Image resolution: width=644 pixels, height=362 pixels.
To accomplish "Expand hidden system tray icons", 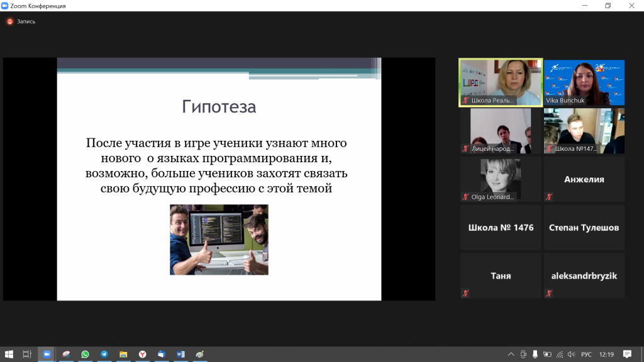I will point(511,354).
